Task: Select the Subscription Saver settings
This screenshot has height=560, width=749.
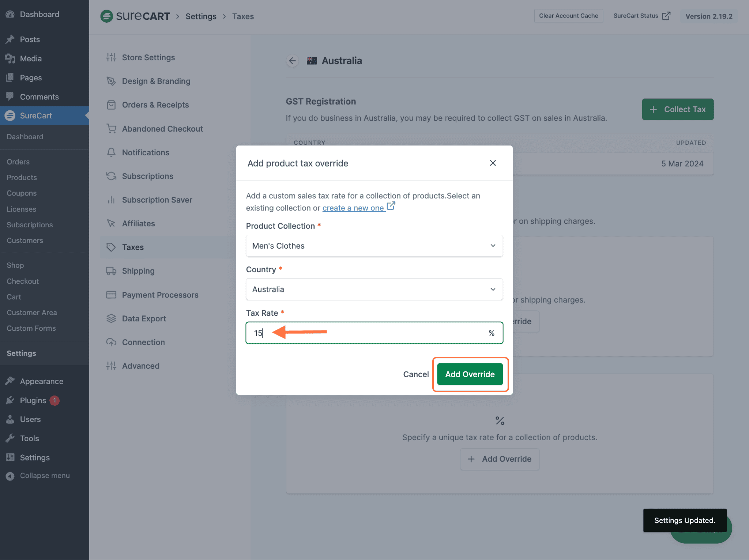Action: coord(157,200)
